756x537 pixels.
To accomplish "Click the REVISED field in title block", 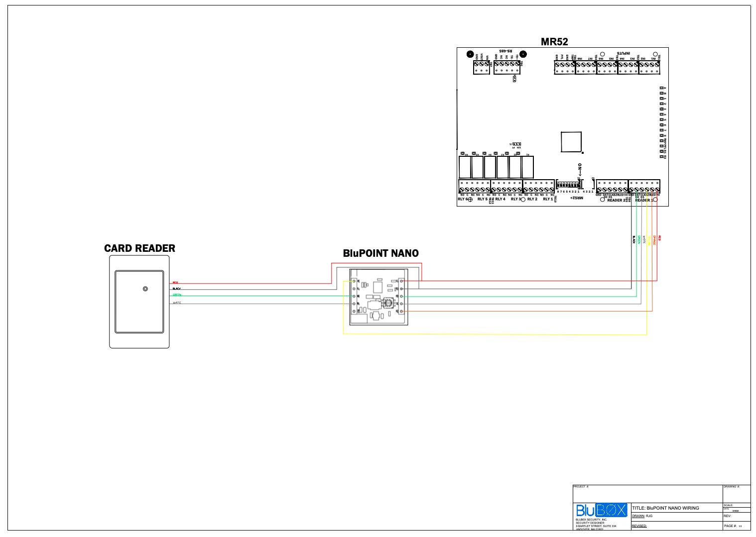I will (x=639, y=526).
